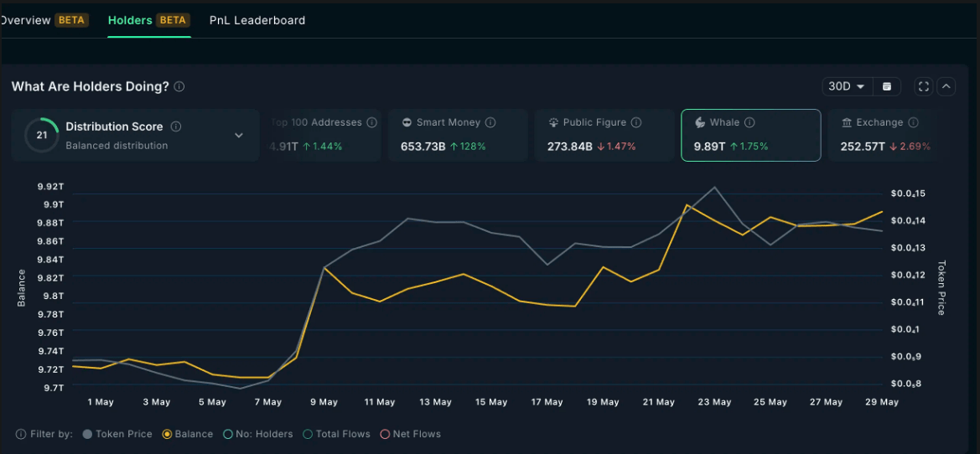This screenshot has width=980, height=454.
Task: Click the Filter by info icon
Action: coord(21,434)
